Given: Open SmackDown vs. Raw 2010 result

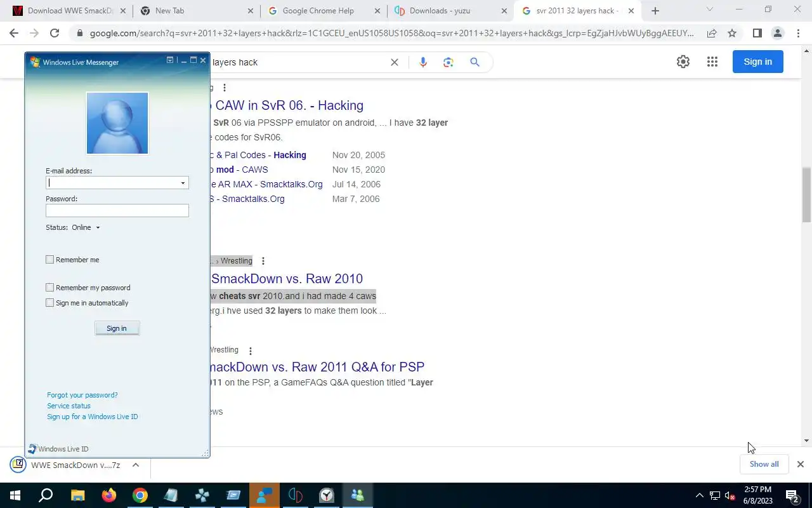Looking at the screenshot, I should click(287, 279).
